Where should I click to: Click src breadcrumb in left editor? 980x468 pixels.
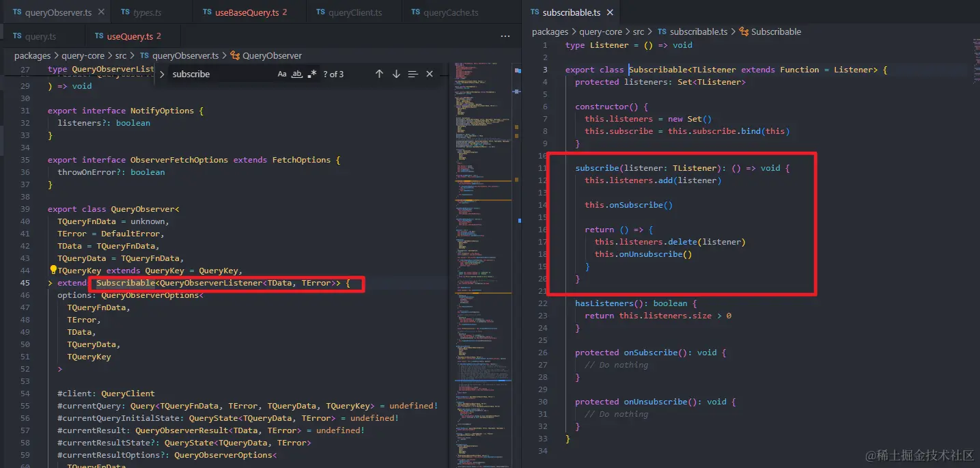pos(120,56)
